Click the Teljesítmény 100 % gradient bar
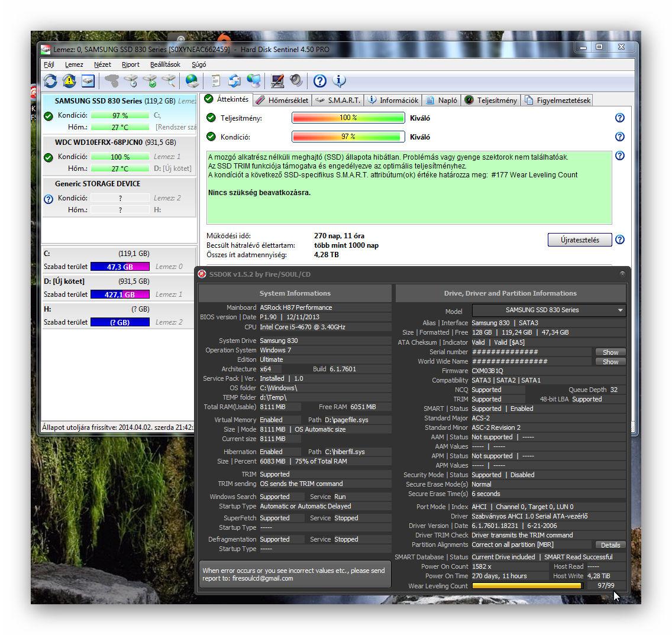Screen dimensions: 672x635 point(348,118)
